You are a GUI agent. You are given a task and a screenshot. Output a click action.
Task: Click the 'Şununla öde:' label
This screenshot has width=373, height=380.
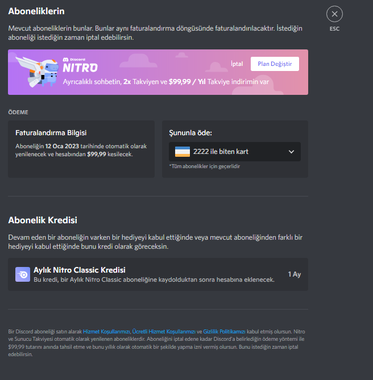click(x=190, y=133)
